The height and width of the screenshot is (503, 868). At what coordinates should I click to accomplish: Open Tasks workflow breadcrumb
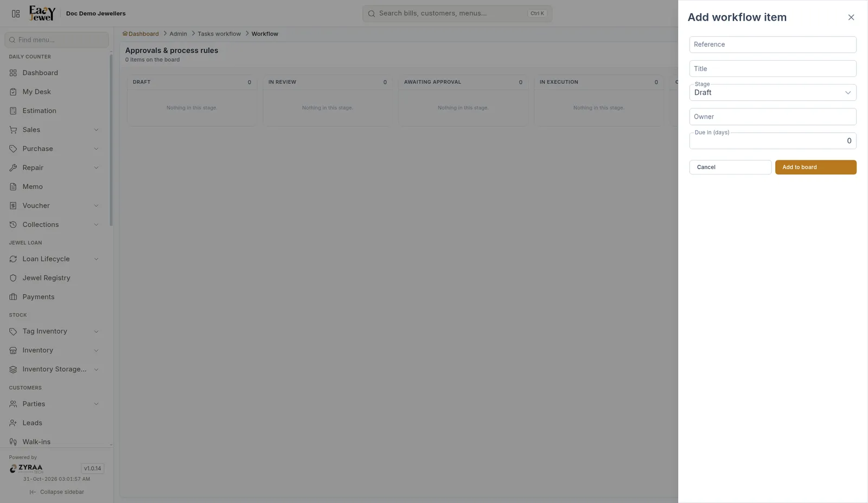(x=219, y=34)
